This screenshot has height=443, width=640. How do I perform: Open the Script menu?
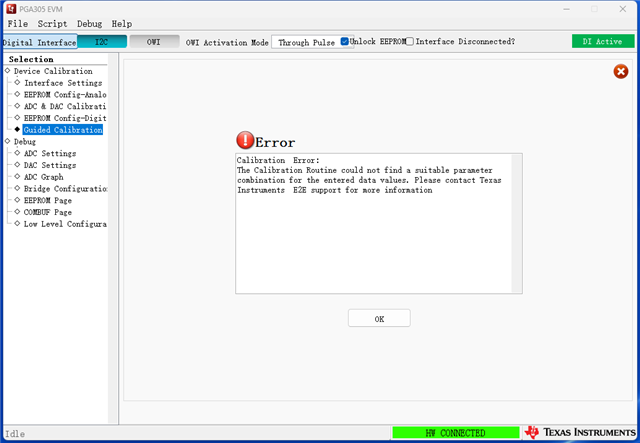52,24
